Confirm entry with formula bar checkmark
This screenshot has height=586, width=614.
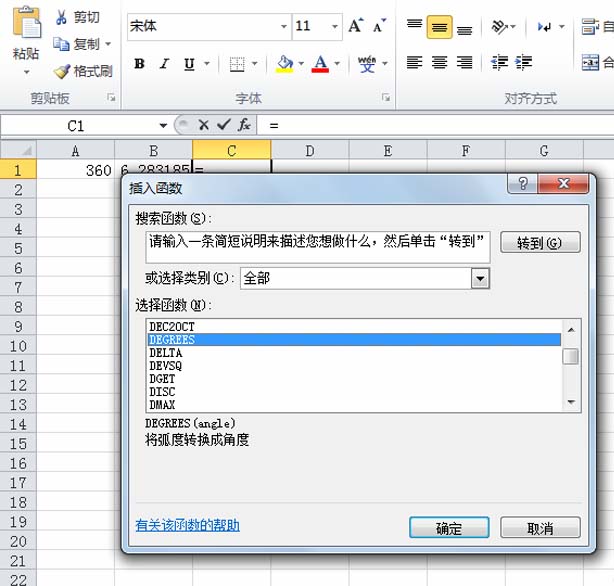tap(224, 125)
